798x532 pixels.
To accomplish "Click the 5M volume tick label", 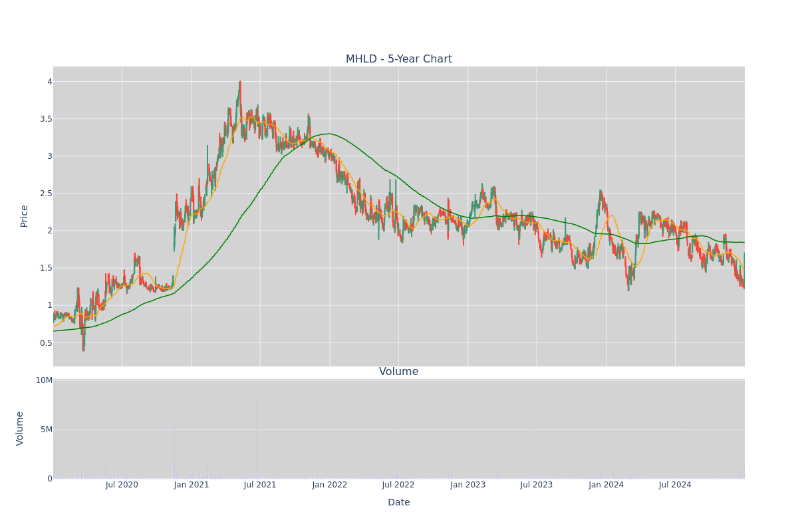I will coord(46,430).
